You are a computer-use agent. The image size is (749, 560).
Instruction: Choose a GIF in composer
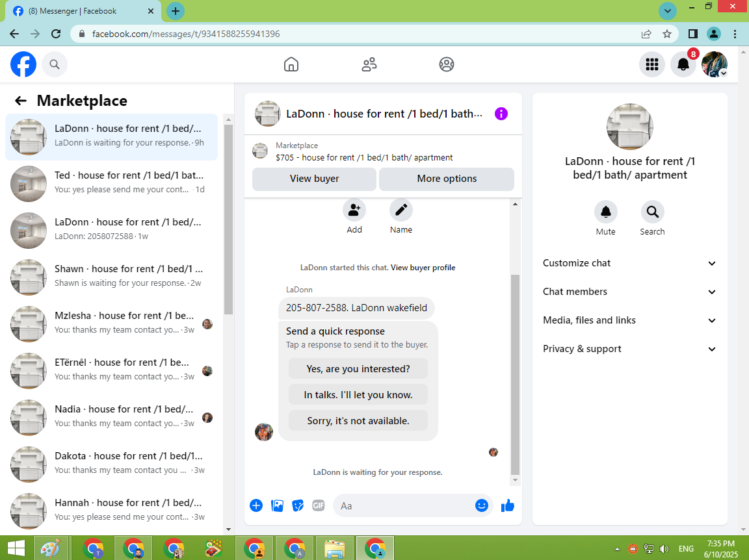point(319,505)
